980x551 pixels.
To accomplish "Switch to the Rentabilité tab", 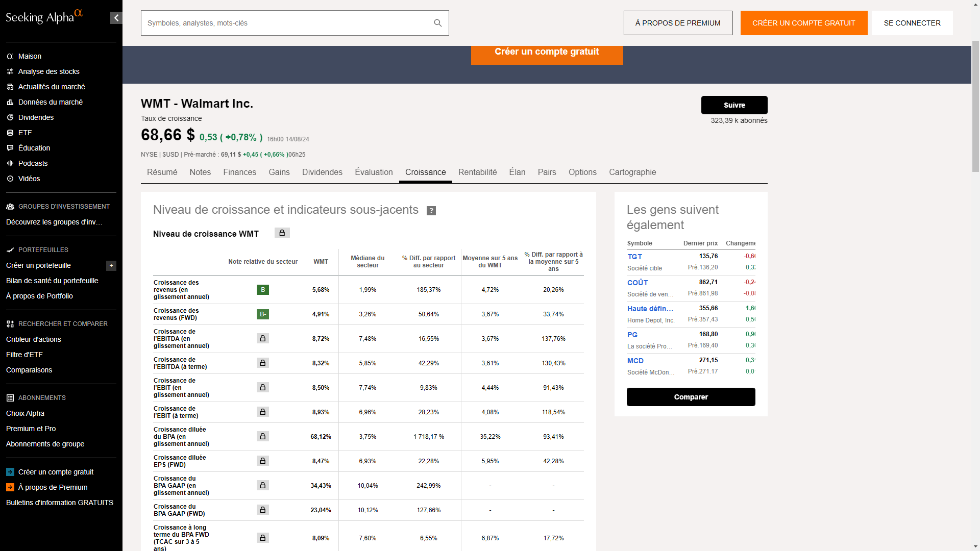I will (x=477, y=172).
